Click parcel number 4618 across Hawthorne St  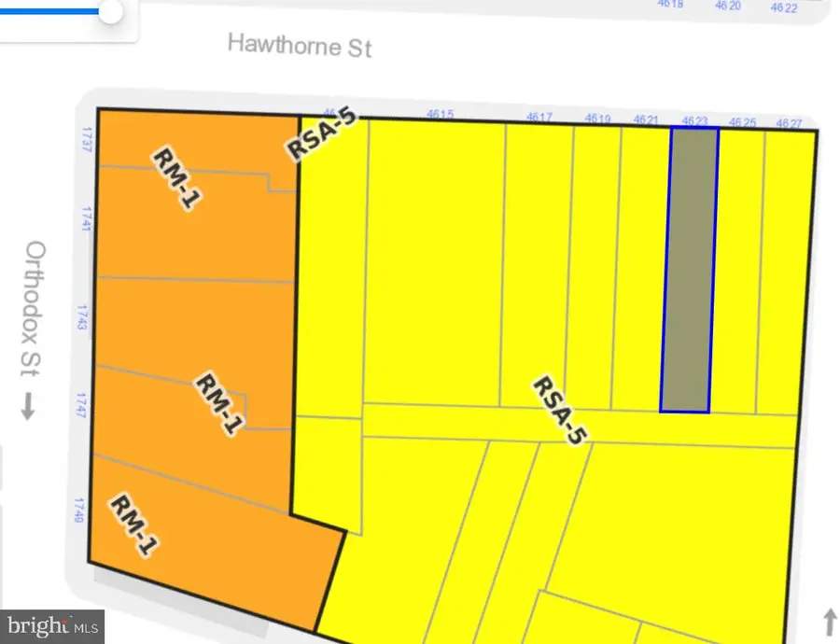click(670, 4)
